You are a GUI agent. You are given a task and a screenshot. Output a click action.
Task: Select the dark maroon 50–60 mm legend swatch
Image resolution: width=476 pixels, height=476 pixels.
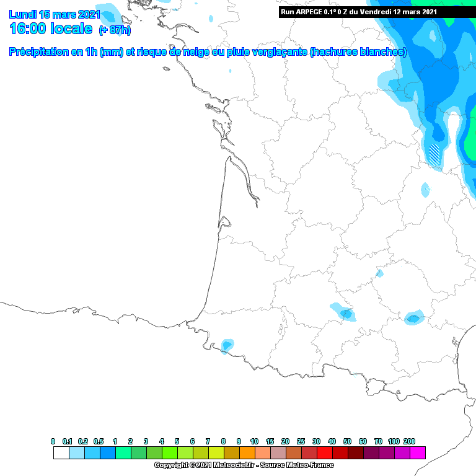(355, 453)
